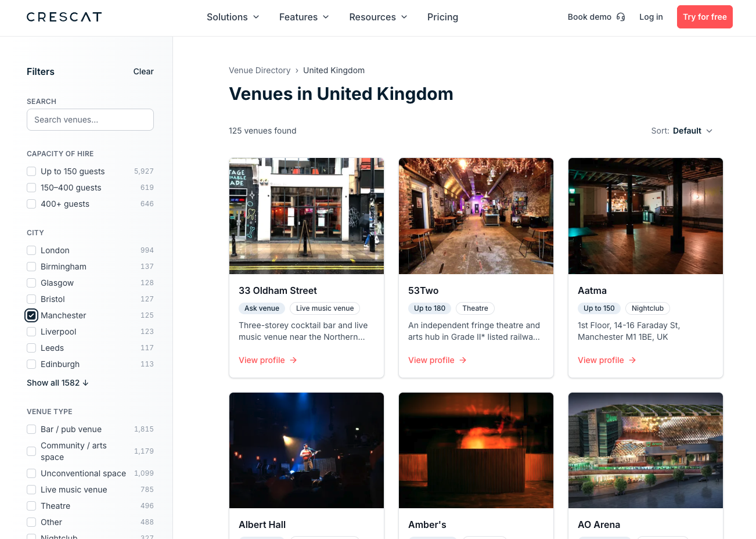Open View profile for 53Two

tap(437, 360)
